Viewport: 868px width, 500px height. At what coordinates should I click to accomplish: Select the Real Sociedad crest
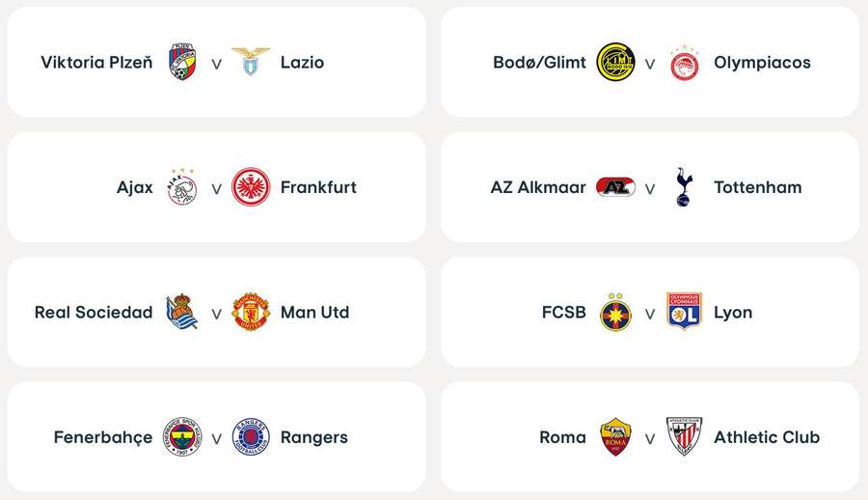(182, 313)
